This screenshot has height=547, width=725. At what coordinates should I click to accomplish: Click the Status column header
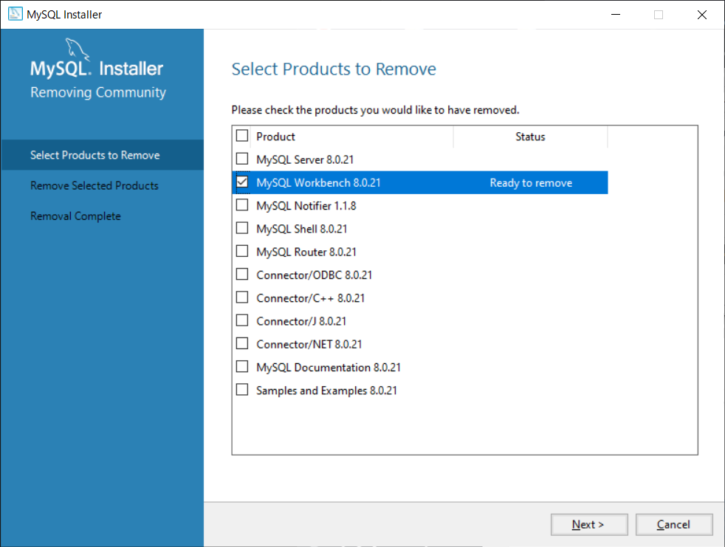pyautogui.click(x=530, y=136)
